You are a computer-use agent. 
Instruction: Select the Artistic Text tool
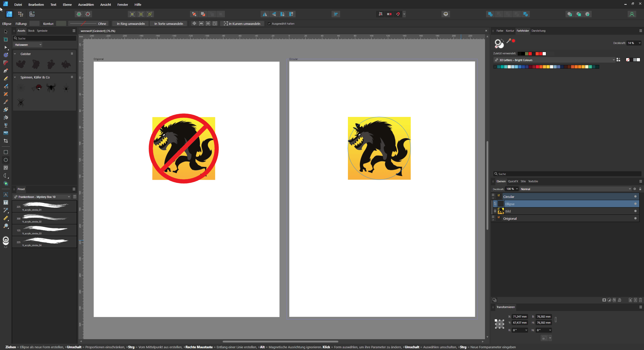pyautogui.click(x=6, y=195)
